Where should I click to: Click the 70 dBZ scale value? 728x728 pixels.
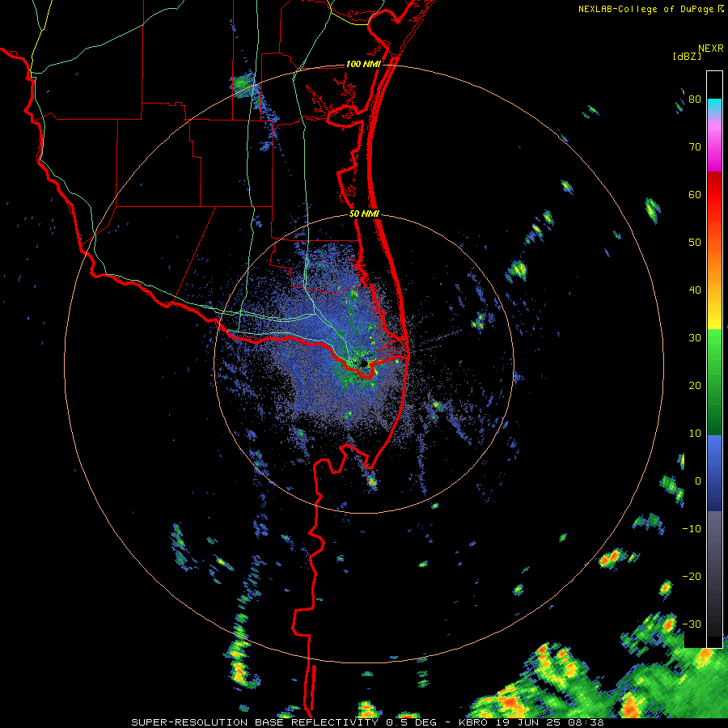[x=695, y=147]
